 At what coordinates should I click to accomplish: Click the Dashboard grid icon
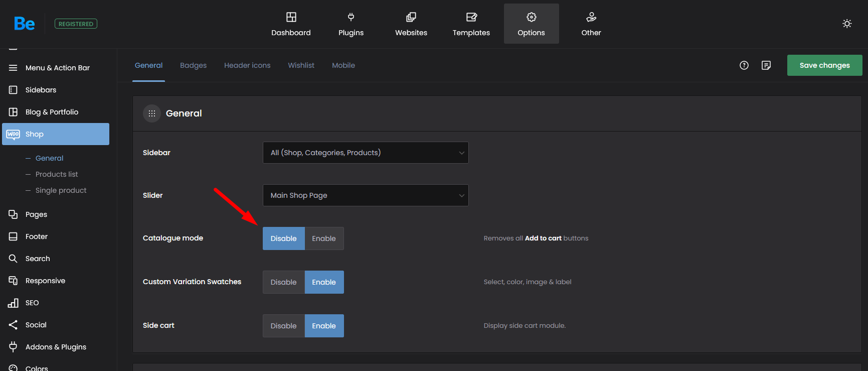click(291, 17)
